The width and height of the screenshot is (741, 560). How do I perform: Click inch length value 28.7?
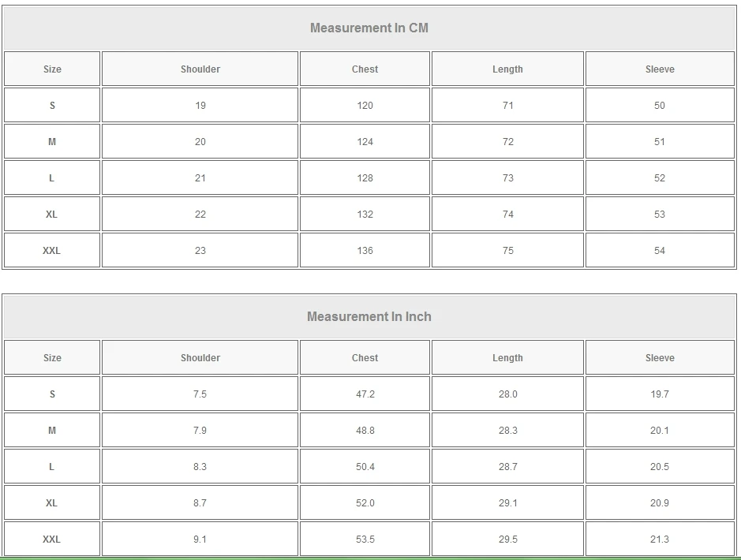[507, 467]
